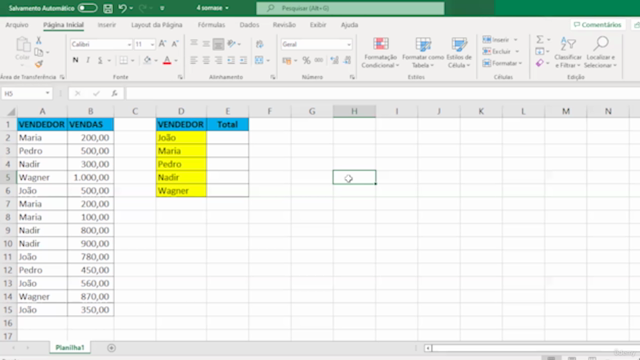Open Formatação Condicional menu
Viewport: 640px width, 360px height.
coord(380,52)
